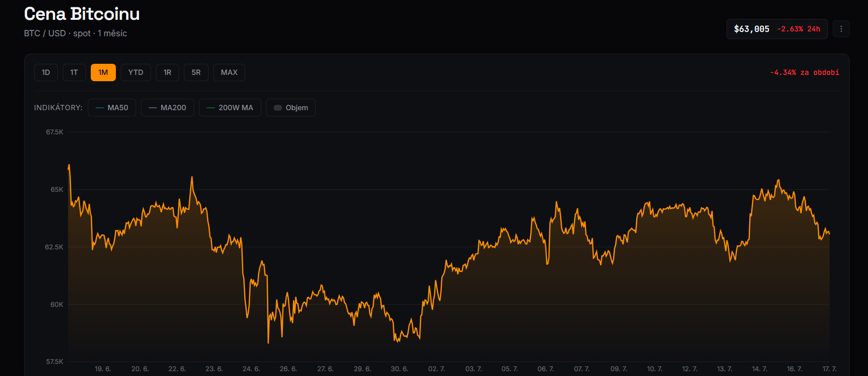This screenshot has height=376, width=868.
Task: Click the -2.63% 24h change value
Action: (798, 29)
